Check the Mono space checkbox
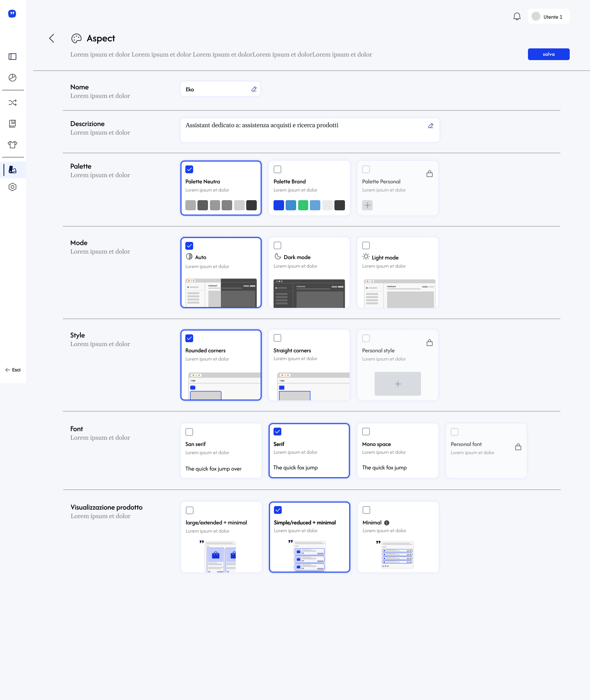This screenshot has width=590, height=700. [x=366, y=432]
